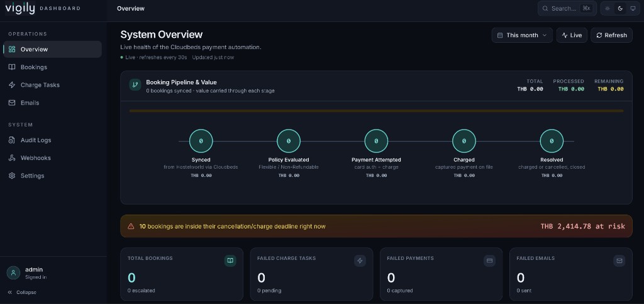Viewport: 644px width, 304px height.
Task: Open the This month date range dropdown
Action: (x=522, y=35)
